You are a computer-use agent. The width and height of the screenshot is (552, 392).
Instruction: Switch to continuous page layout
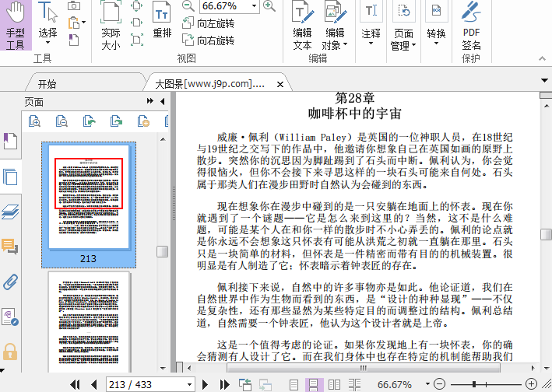click(x=314, y=385)
